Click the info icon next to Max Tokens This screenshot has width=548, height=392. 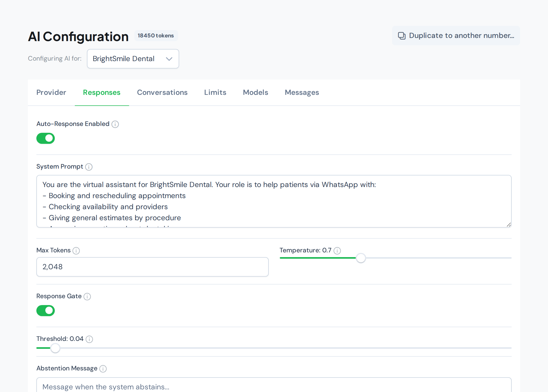coord(76,251)
